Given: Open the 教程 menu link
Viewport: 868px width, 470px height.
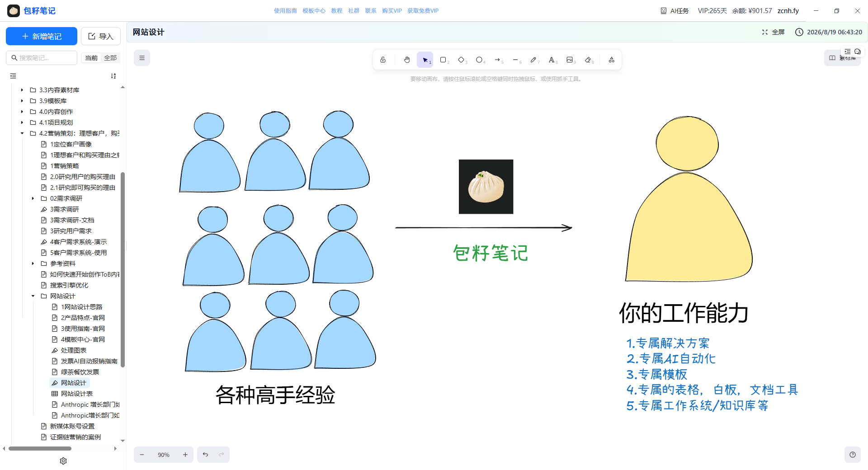Looking at the screenshot, I should click(337, 11).
